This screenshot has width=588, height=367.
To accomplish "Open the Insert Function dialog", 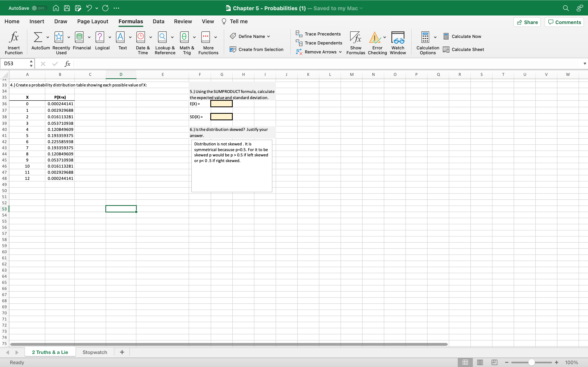I will [x=13, y=43].
